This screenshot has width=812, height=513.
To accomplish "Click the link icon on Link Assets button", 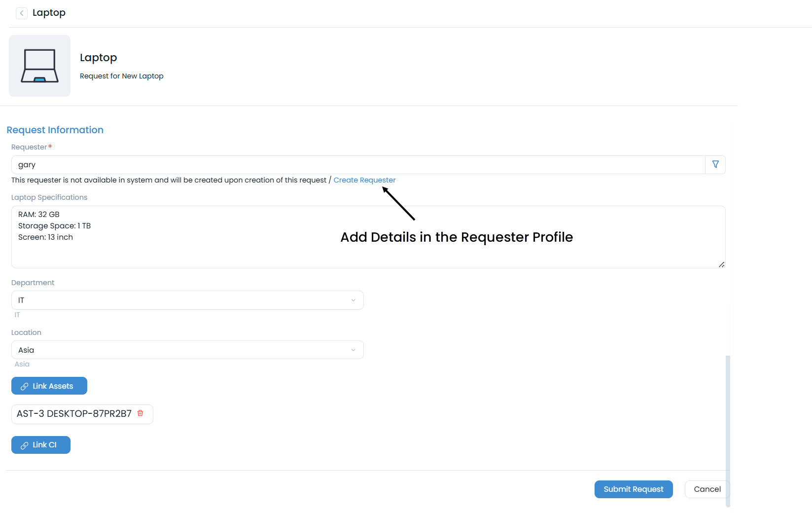I will (x=24, y=386).
